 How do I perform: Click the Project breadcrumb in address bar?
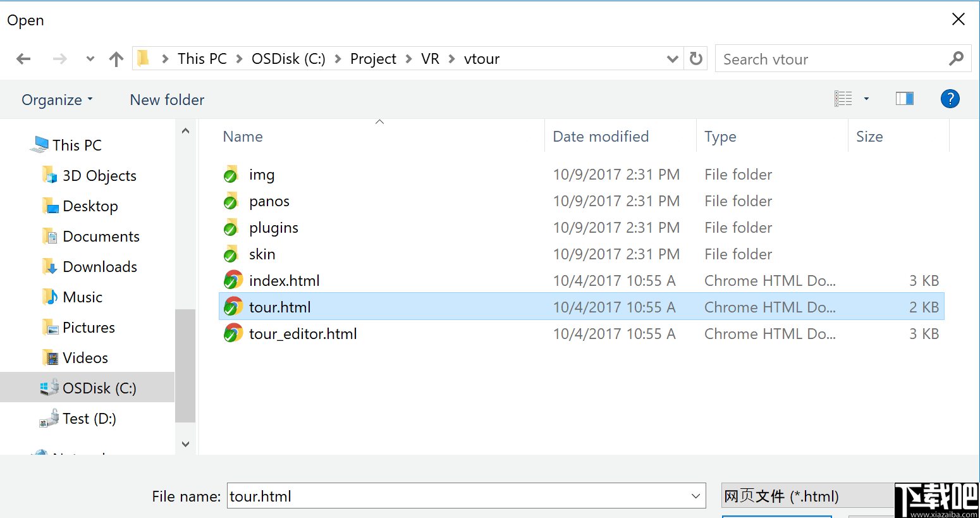click(373, 59)
